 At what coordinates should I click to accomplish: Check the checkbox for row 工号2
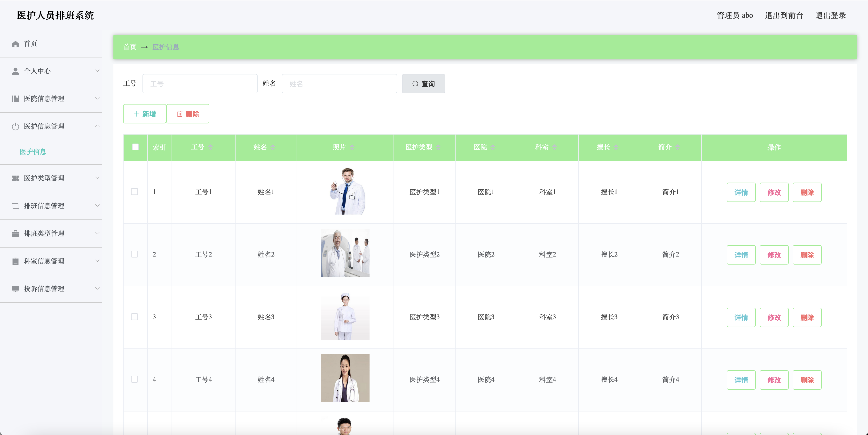click(x=134, y=254)
